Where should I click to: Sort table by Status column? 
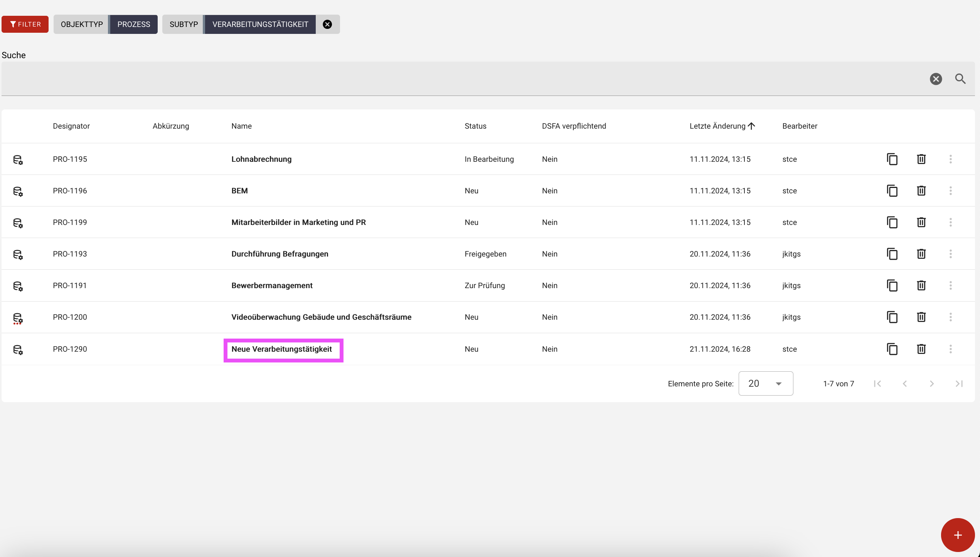tap(475, 126)
